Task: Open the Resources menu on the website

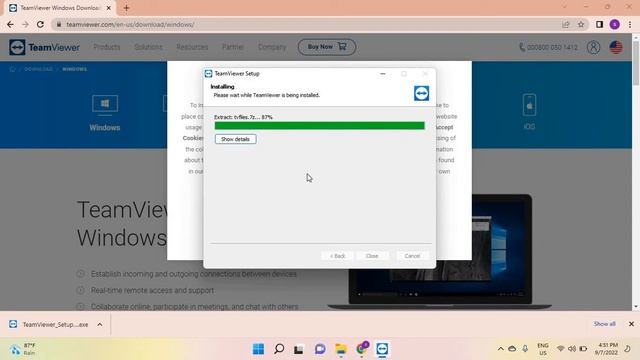Action: click(x=192, y=47)
